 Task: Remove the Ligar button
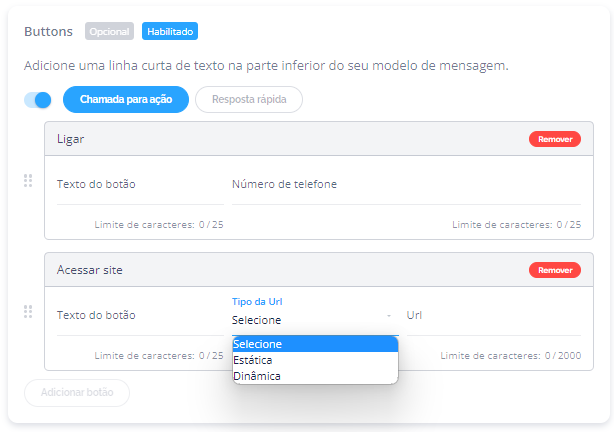click(x=554, y=139)
